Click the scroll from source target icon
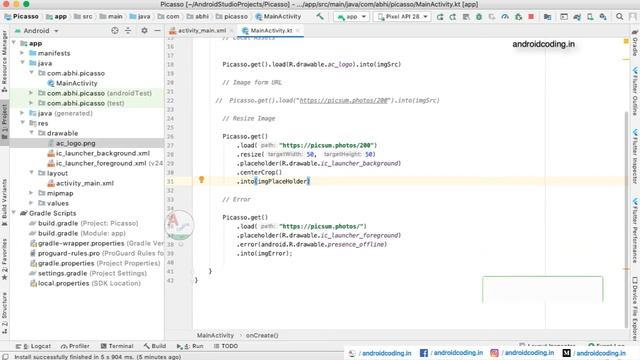Viewport: 640px width, 360px height. pos(115,31)
